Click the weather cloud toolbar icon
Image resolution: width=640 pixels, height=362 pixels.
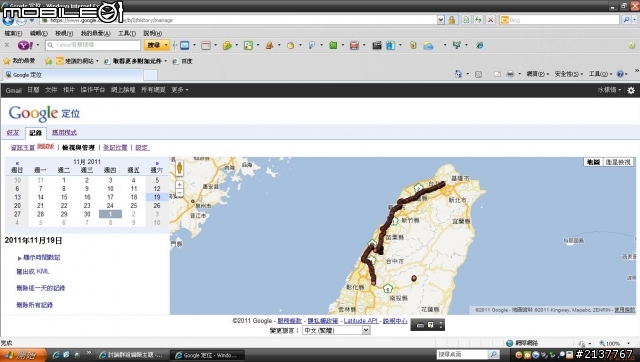pyautogui.click(x=428, y=45)
